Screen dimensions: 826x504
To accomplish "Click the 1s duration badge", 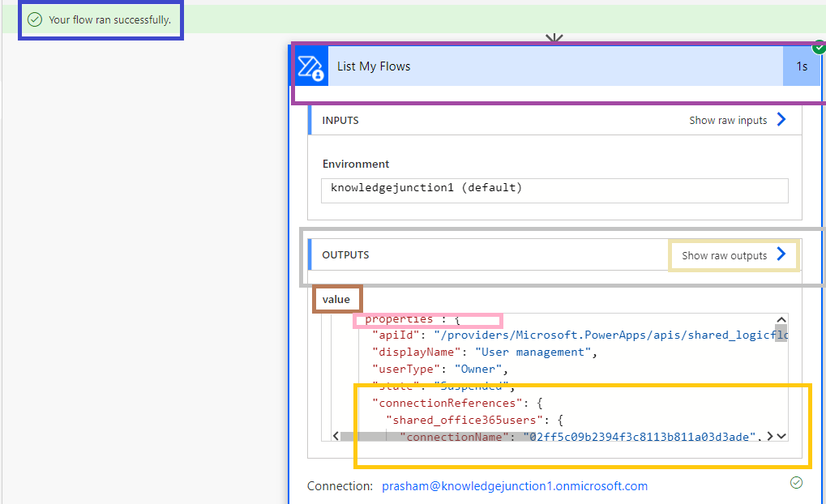I will (802, 66).
